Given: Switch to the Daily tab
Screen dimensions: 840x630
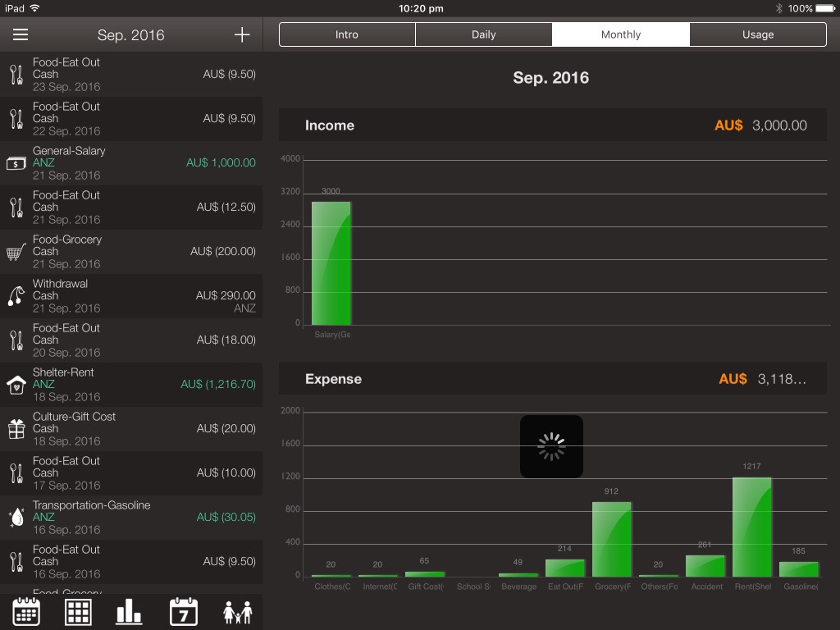Looking at the screenshot, I should (484, 34).
